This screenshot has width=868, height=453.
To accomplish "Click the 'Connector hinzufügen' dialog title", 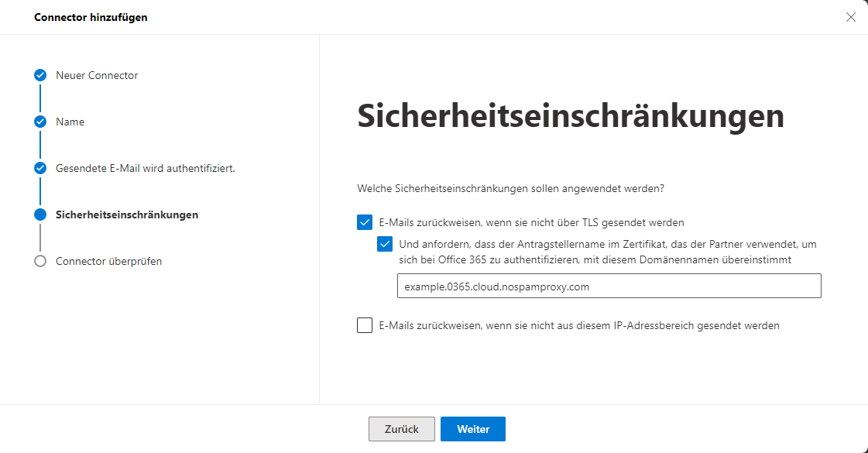I will pos(91,17).
